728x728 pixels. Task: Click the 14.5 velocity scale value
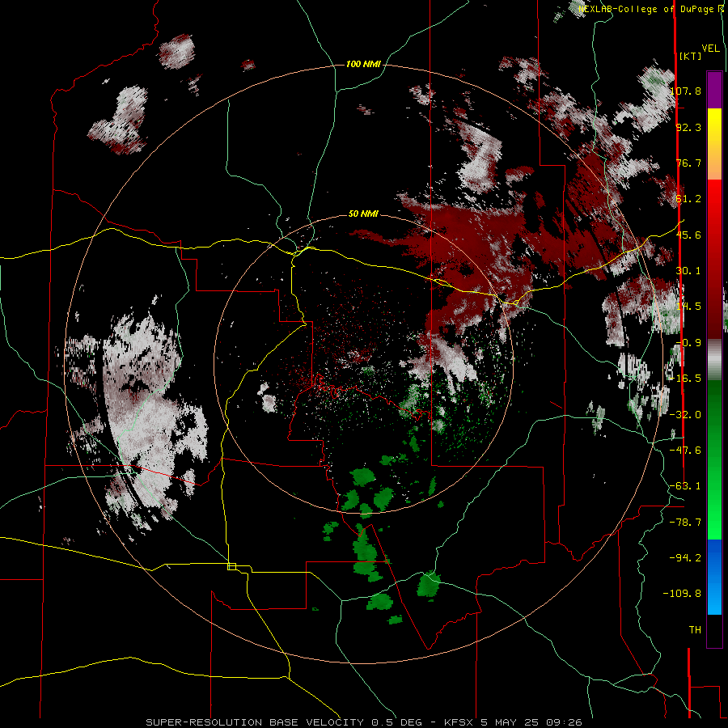[x=688, y=307]
